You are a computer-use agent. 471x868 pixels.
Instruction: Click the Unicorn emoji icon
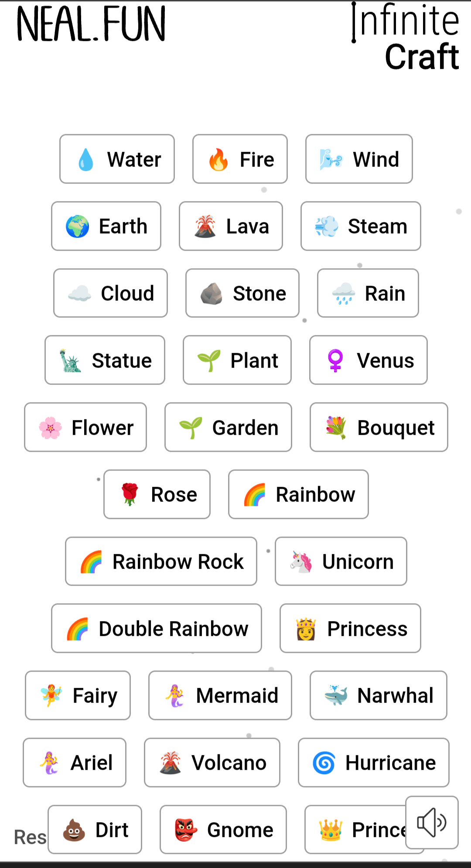click(301, 561)
